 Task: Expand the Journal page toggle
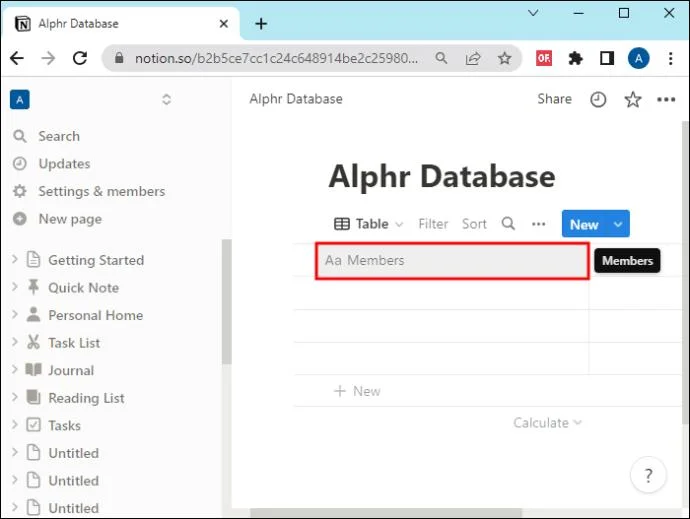(x=15, y=369)
